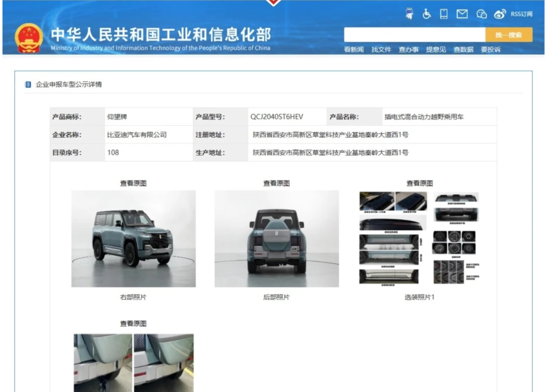The height and width of the screenshot is (392, 547).
Task: Click the 产品型号 label cell
Action: point(220,117)
